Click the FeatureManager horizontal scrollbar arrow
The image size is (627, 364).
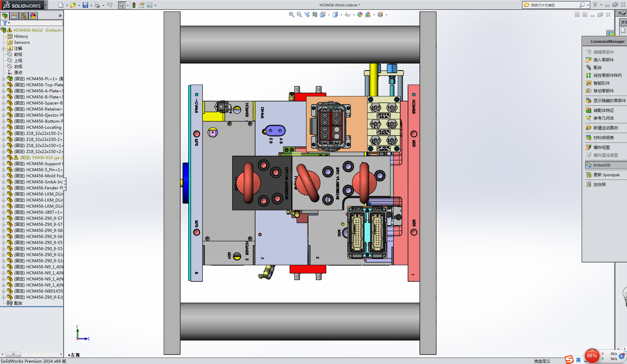61,354
